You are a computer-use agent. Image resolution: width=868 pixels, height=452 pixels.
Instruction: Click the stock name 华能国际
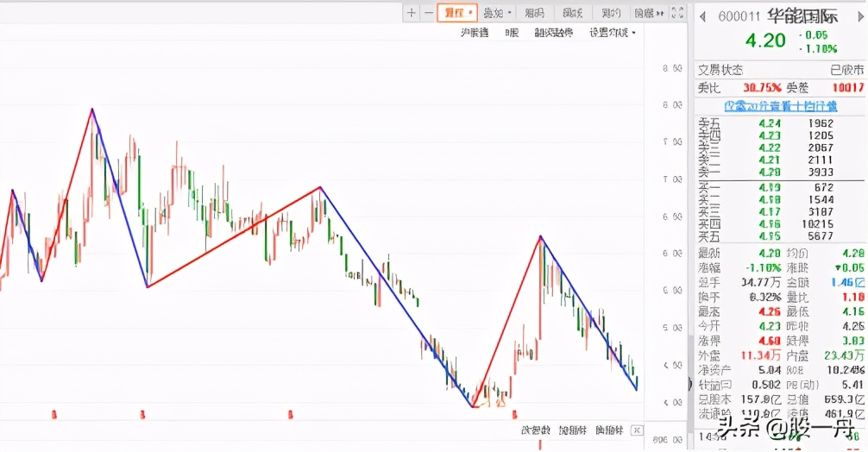[x=802, y=16]
